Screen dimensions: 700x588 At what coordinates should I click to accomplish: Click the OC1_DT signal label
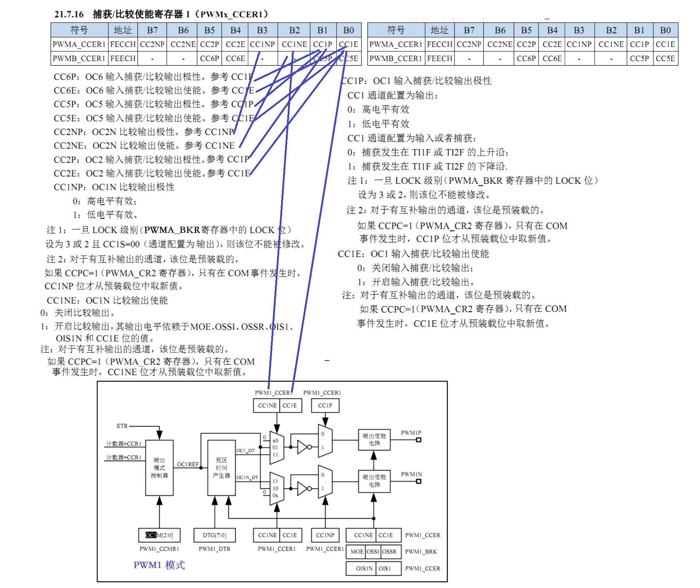[246, 451]
